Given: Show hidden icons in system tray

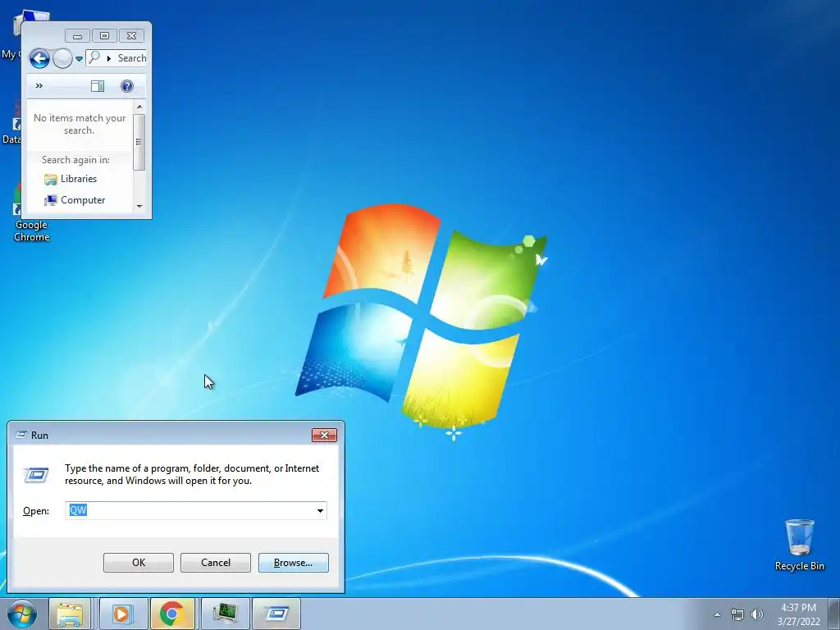Looking at the screenshot, I should coord(717,614).
